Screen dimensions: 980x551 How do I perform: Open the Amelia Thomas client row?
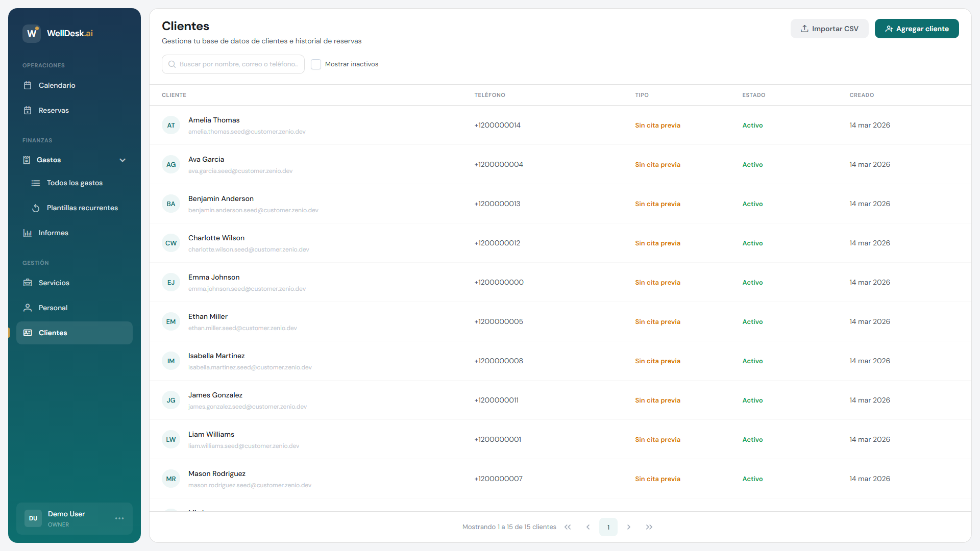point(214,120)
